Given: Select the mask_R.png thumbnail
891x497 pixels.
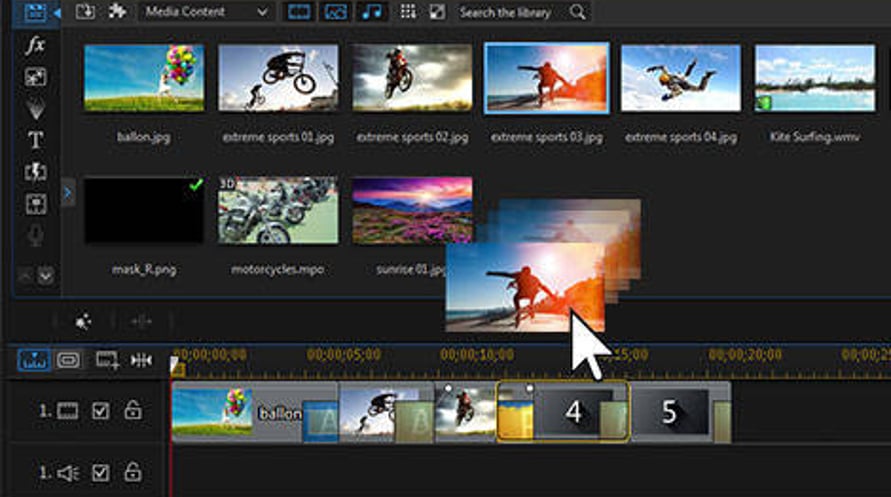Looking at the screenshot, I should (144, 210).
